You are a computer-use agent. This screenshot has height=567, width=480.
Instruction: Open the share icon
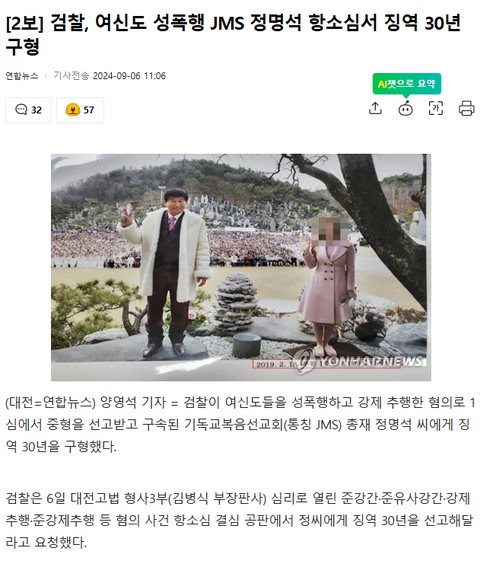[375, 108]
